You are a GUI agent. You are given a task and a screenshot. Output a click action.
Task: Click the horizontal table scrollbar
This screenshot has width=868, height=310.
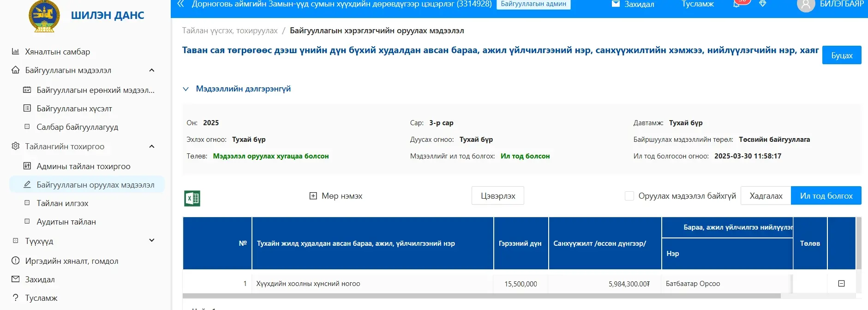tap(481, 296)
